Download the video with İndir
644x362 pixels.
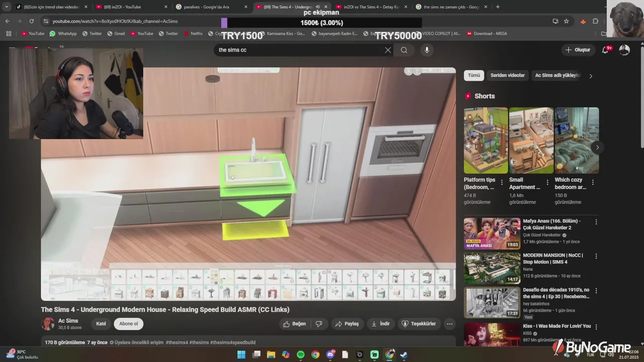click(x=380, y=324)
